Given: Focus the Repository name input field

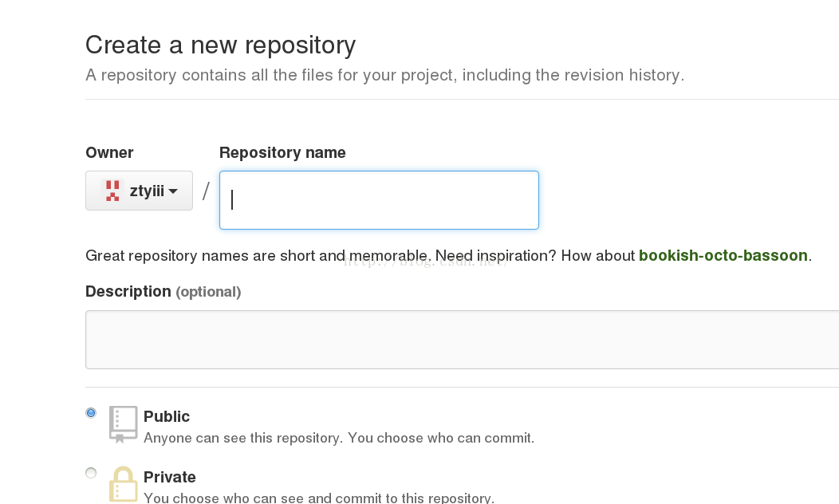Looking at the screenshot, I should tap(379, 200).
